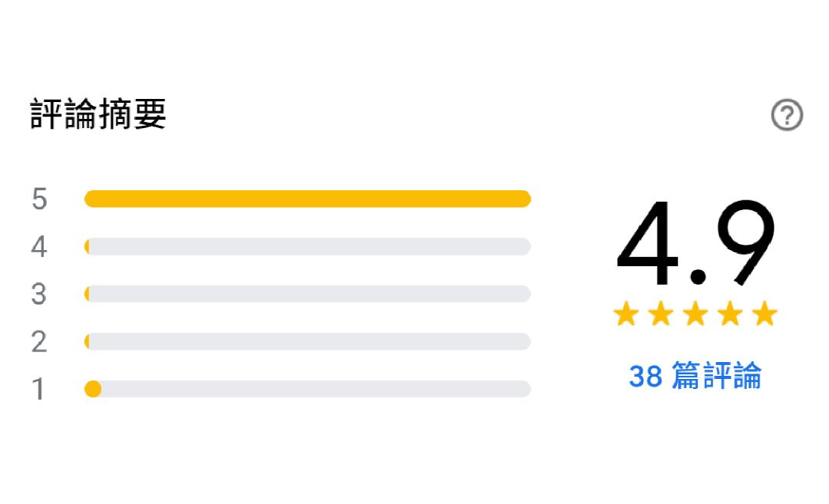829x504 pixels.
Task: Click the first star under 4.9
Action: (x=626, y=314)
